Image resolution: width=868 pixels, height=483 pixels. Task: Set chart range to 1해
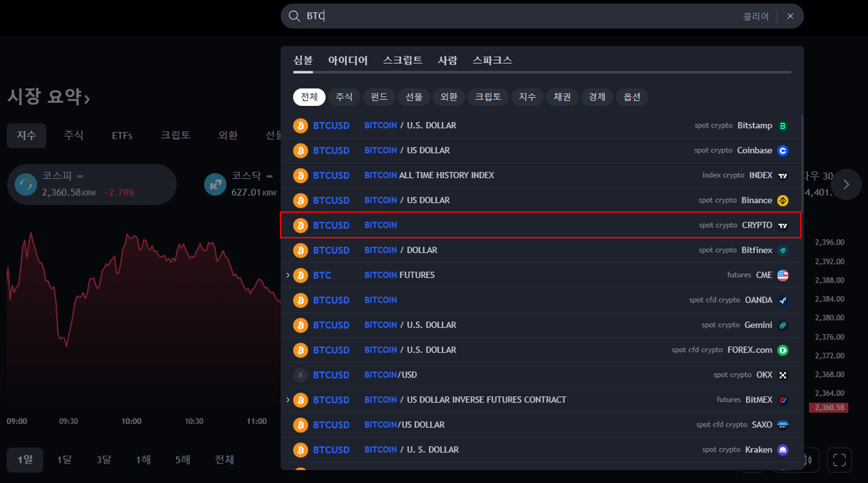tap(143, 459)
